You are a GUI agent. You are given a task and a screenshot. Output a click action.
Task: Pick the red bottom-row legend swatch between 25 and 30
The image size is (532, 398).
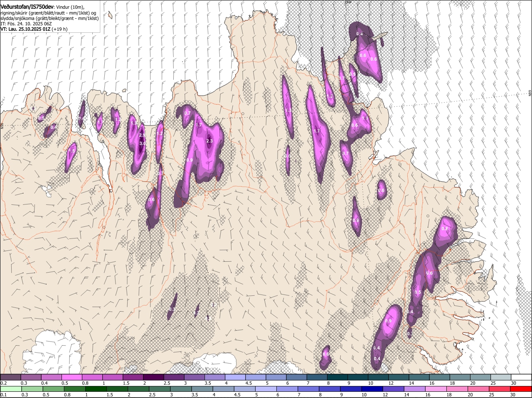[500, 389]
